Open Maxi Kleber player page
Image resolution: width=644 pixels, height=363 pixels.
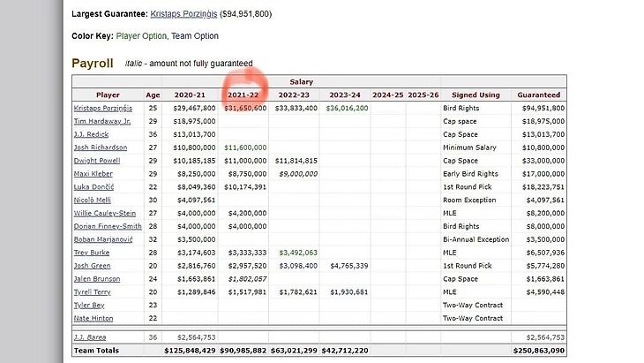pyautogui.click(x=94, y=174)
